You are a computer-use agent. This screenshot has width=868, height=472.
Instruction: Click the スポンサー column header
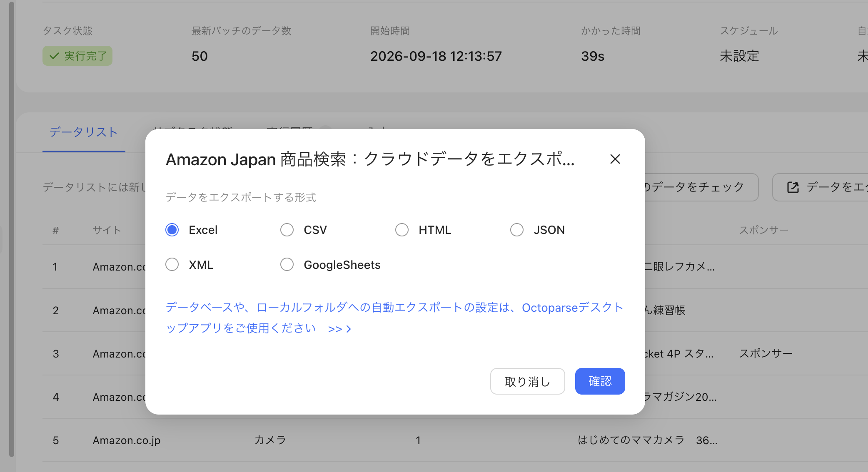(x=763, y=230)
